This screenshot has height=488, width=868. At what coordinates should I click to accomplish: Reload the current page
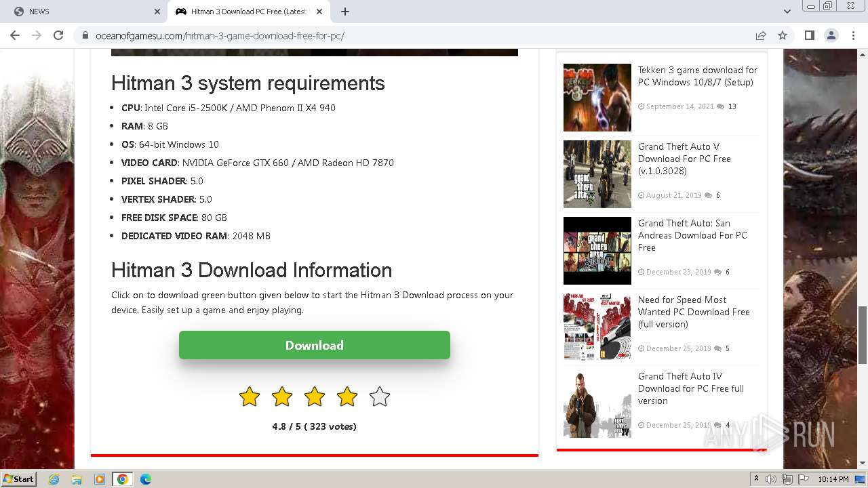58,35
